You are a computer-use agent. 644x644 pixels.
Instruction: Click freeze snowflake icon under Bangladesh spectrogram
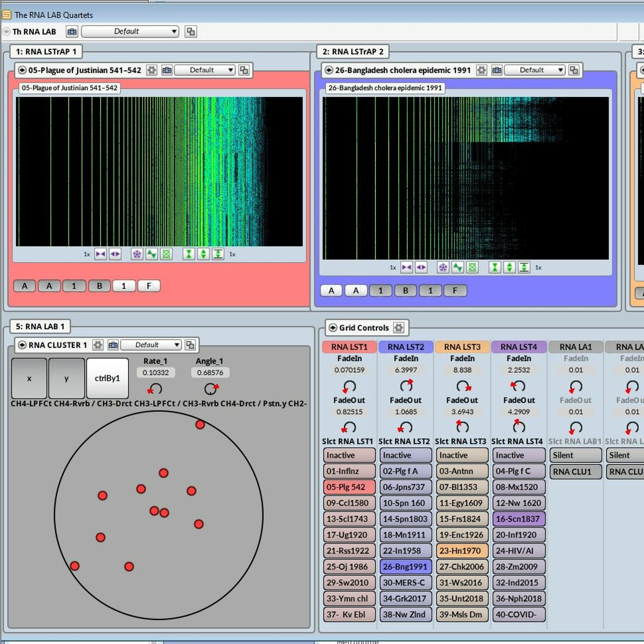[x=443, y=267]
